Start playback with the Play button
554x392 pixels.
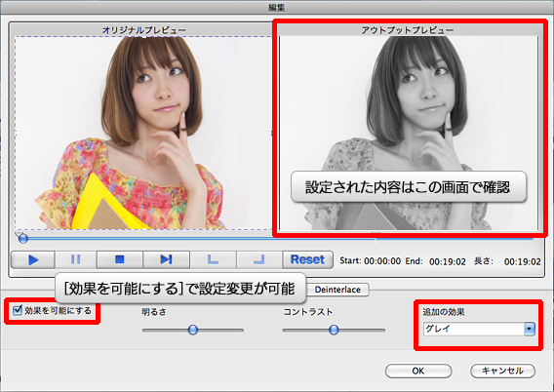33,260
